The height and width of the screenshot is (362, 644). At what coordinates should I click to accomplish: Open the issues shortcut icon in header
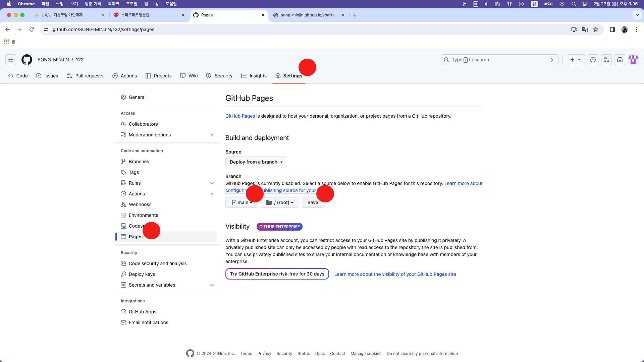pyautogui.click(x=593, y=60)
